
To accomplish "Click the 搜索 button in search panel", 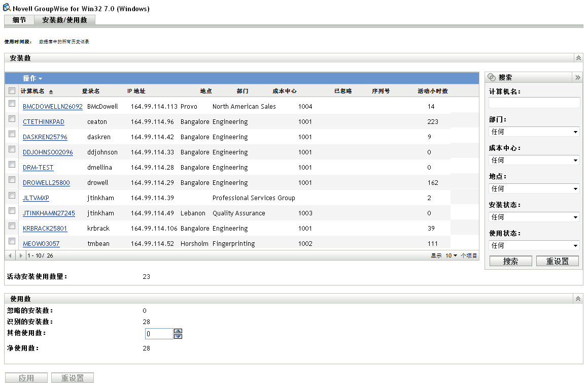I will 510,261.
